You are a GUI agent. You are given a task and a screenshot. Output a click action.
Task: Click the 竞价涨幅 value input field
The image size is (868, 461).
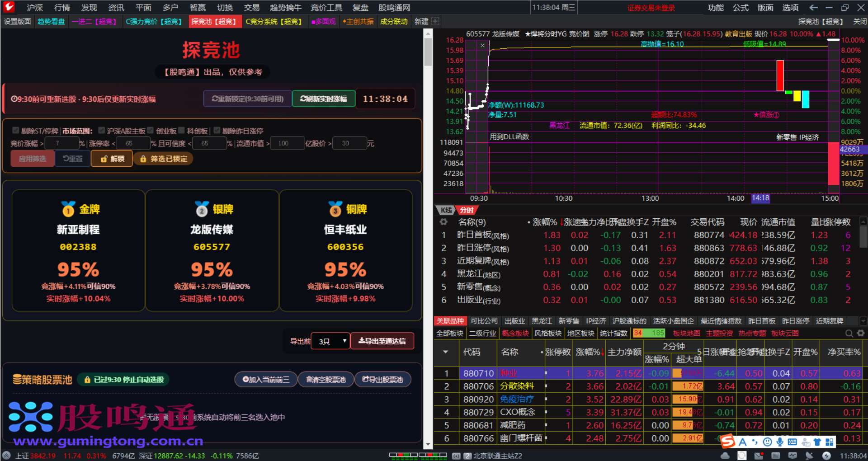click(x=61, y=143)
